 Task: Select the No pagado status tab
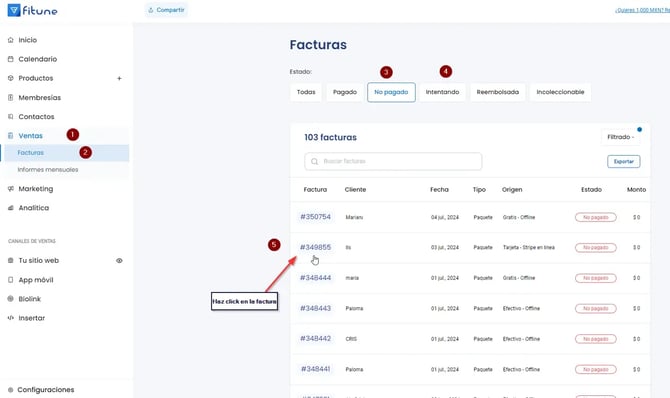391,92
